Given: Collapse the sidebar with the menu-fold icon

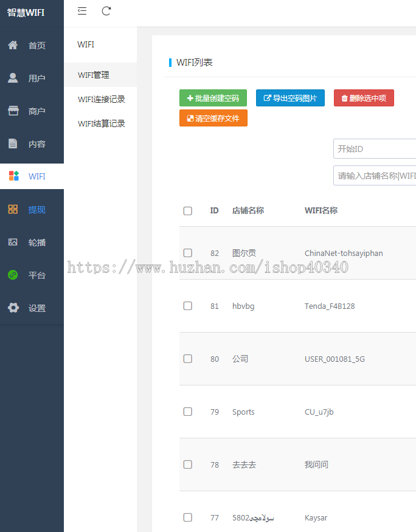Looking at the screenshot, I should 82,11.
